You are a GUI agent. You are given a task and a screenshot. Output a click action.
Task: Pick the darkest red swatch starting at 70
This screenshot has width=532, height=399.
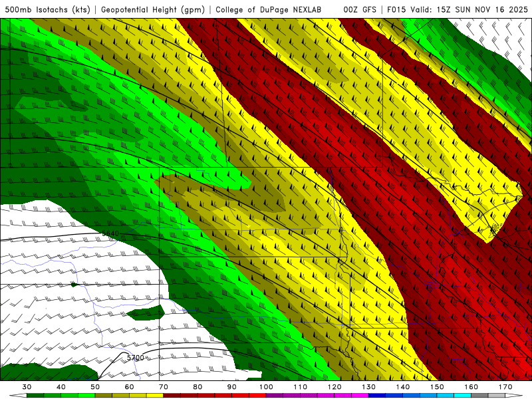[172, 396]
